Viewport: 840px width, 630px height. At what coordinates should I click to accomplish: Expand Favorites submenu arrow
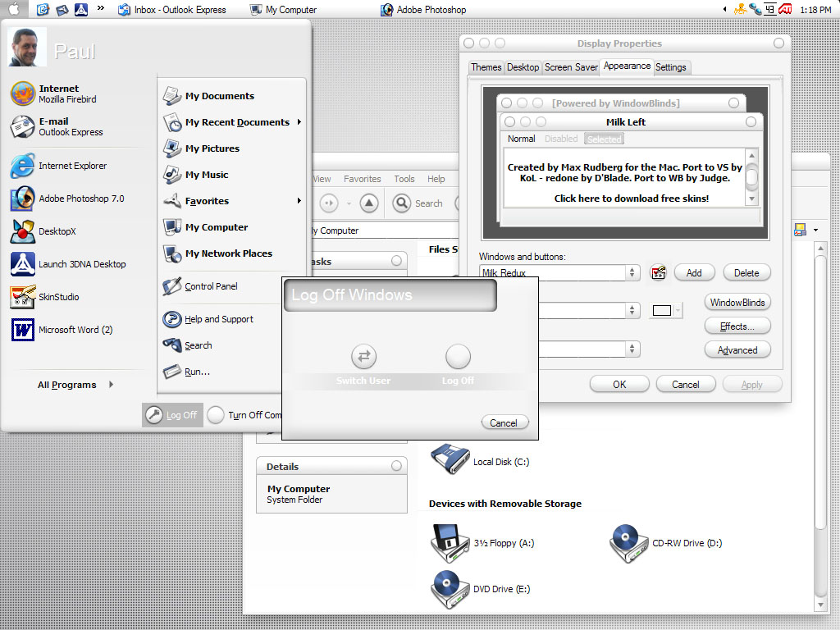point(299,201)
